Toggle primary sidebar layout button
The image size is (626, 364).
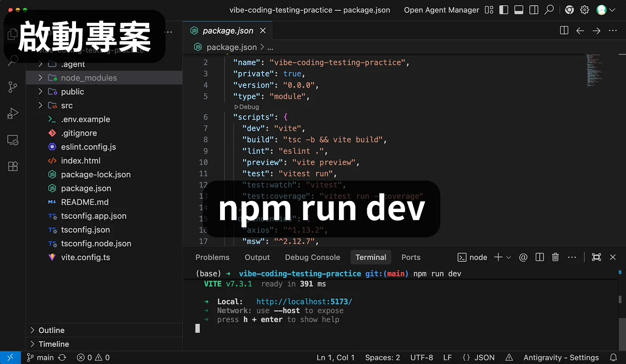coord(503,10)
